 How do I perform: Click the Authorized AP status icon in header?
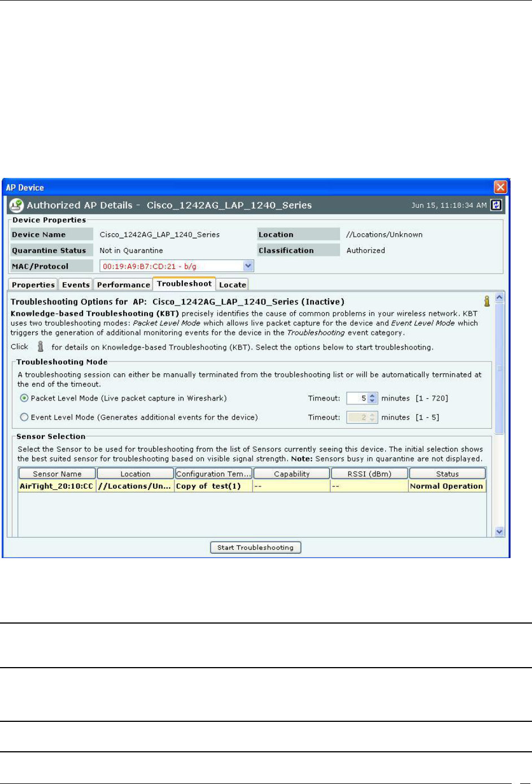[16, 205]
